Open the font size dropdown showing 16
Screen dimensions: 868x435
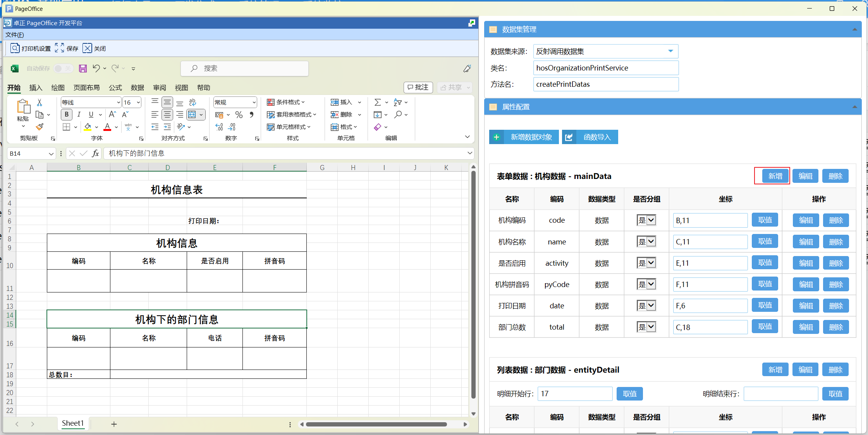coord(138,103)
